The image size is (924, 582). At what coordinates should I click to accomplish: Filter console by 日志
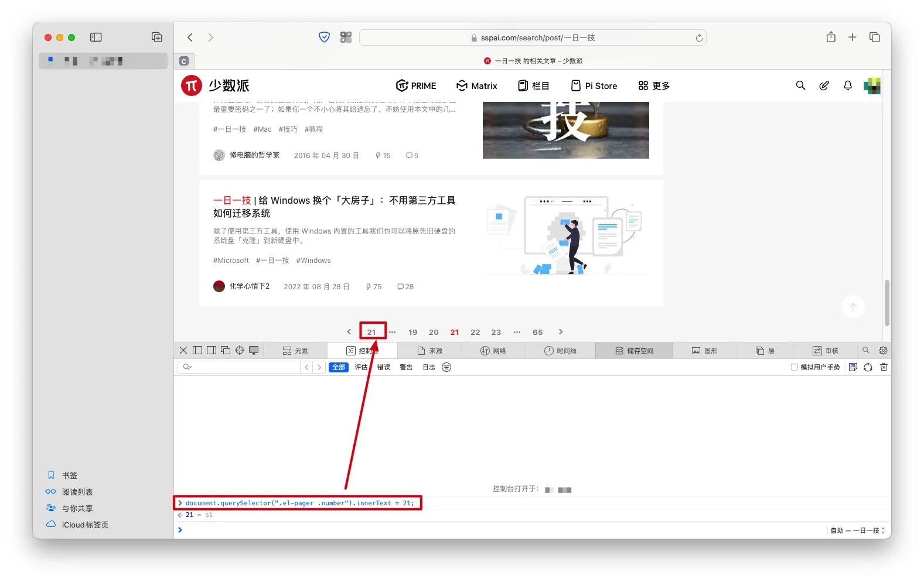(429, 367)
